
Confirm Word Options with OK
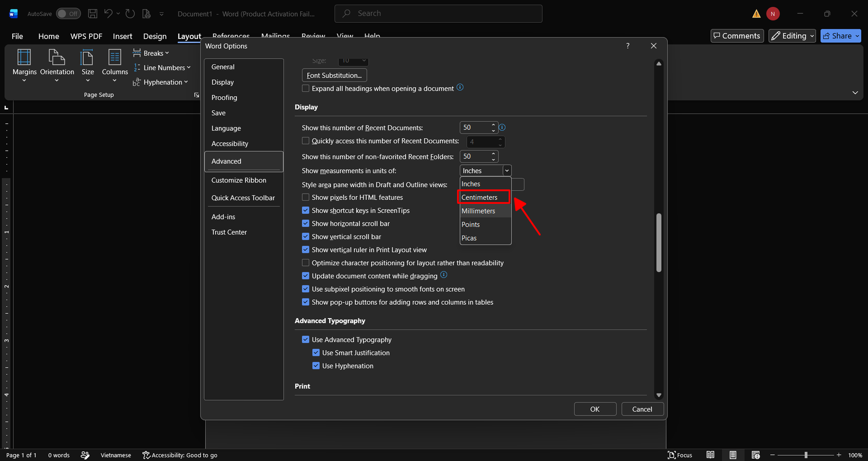(x=595, y=409)
